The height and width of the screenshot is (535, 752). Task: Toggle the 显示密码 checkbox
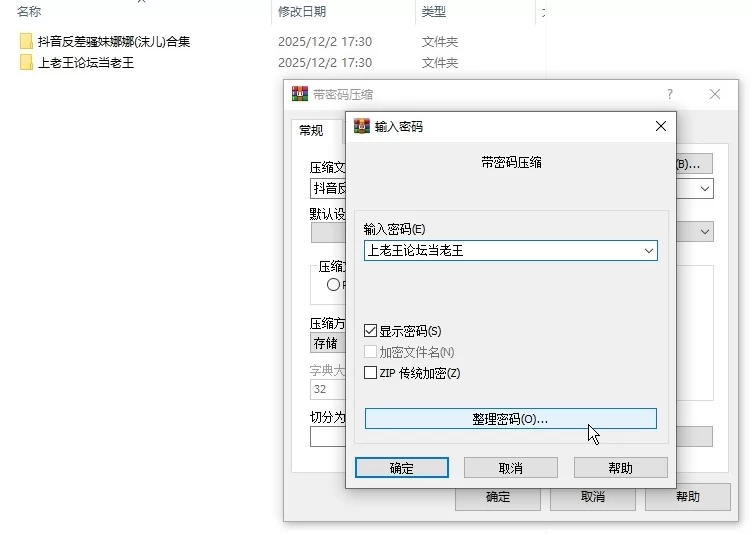pos(371,331)
